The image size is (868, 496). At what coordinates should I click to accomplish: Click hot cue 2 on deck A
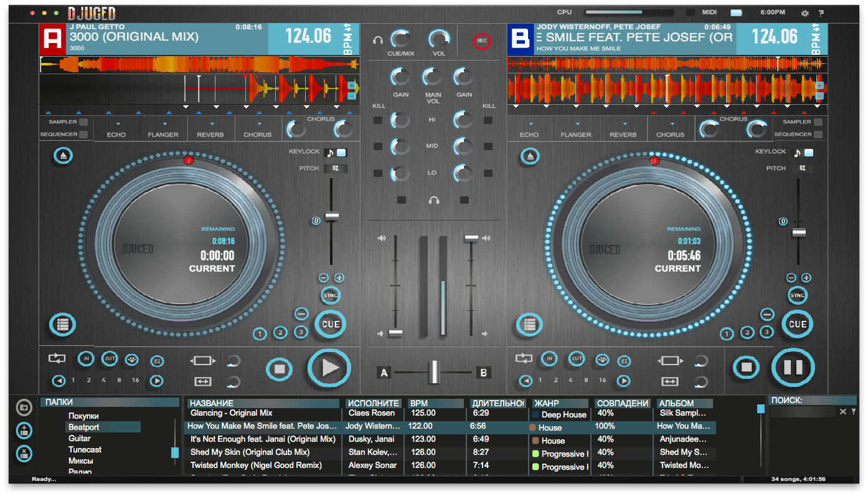coord(280,333)
